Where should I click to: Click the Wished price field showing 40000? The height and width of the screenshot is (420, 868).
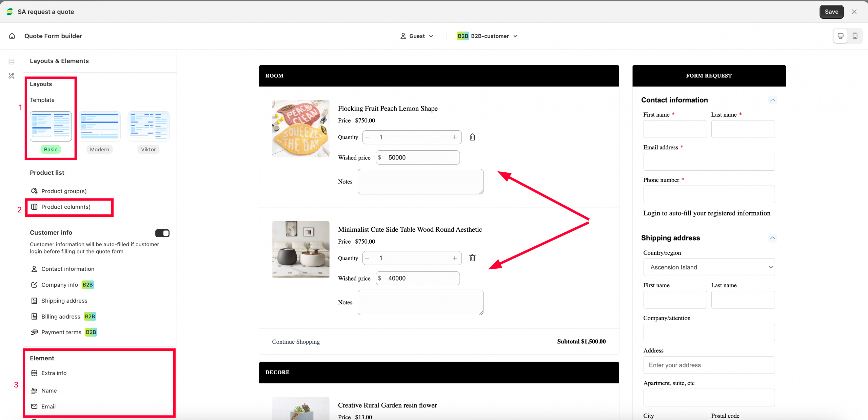[x=418, y=278]
